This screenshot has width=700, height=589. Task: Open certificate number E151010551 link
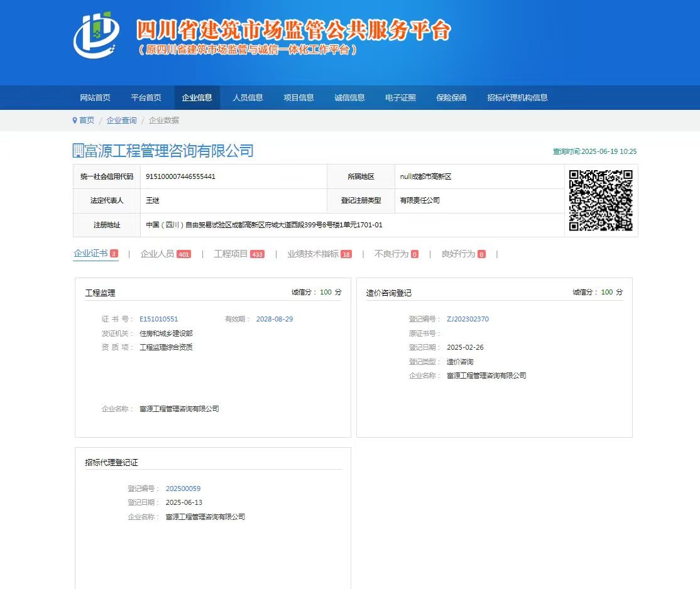pyautogui.click(x=158, y=319)
